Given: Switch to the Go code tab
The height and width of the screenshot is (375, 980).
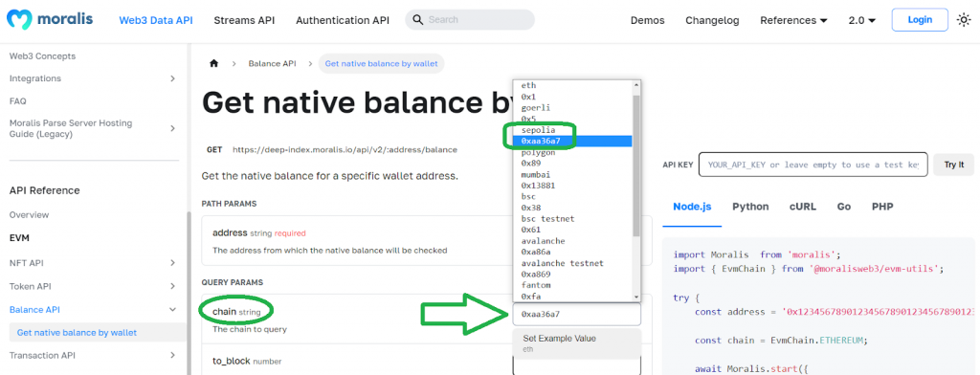Looking at the screenshot, I should click(x=844, y=207).
